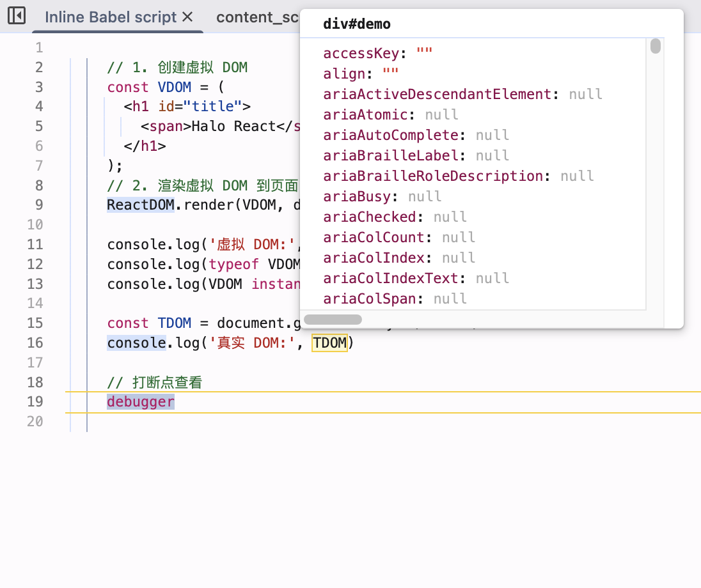Select the ariaActiveDescendantElement property
701x588 pixels.
(437, 95)
